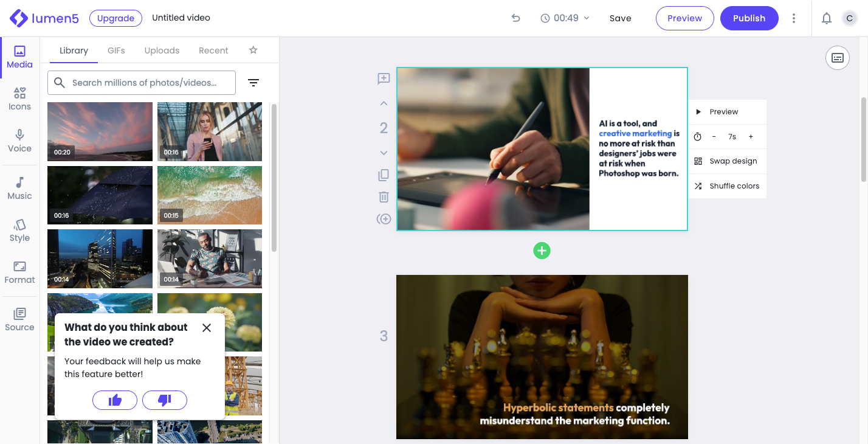Rename the Untitled video title
Screen dimensions: 868x444
[x=181, y=18]
